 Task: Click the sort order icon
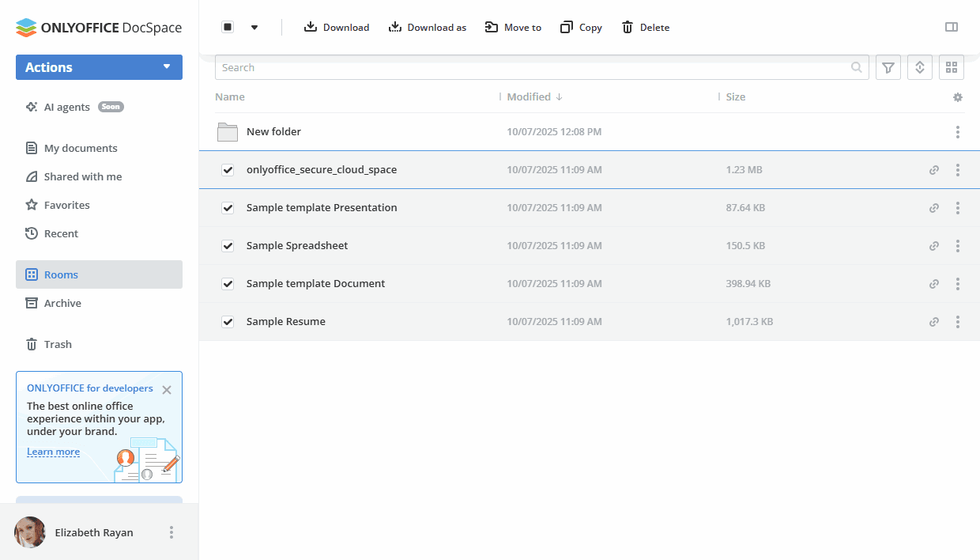(x=920, y=68)
